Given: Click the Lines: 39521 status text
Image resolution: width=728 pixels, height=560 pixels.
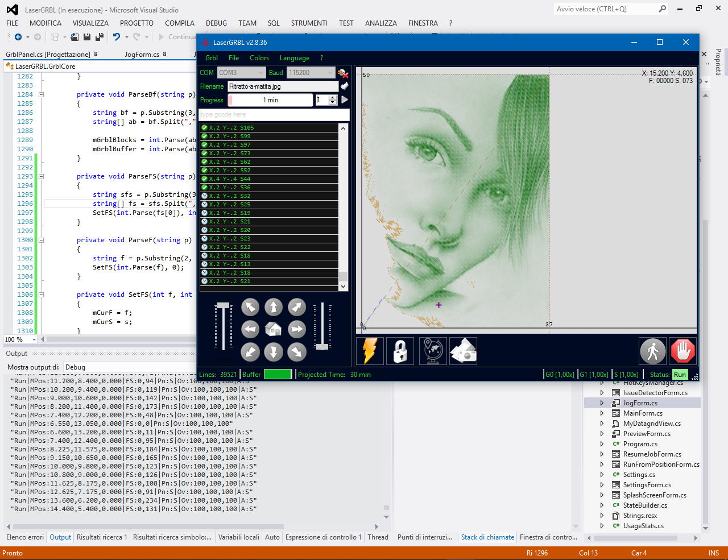Looking at the screenshot, I should coord(218,375).
